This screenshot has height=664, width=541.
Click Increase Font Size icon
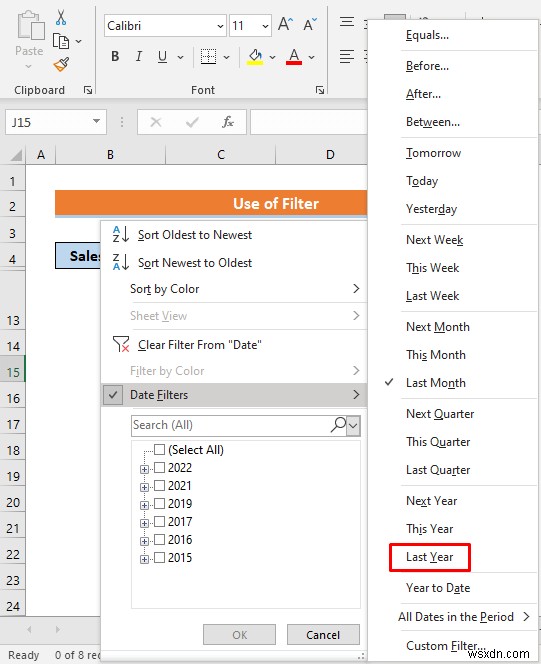pyautogui.click(x=285, y=25)
